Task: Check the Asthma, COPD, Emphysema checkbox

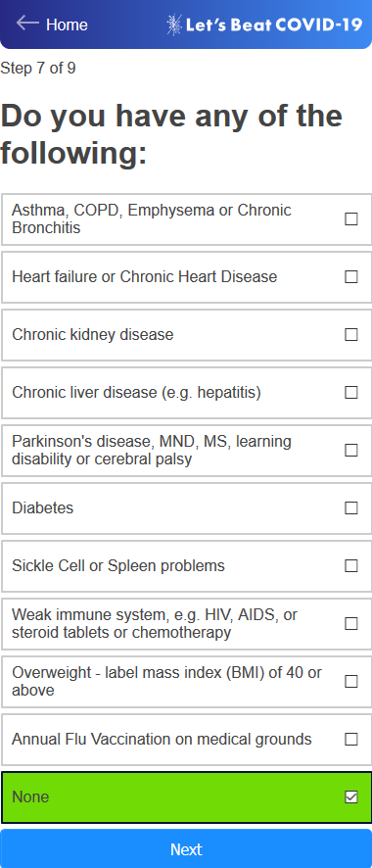Action: (x=351, y=219)
